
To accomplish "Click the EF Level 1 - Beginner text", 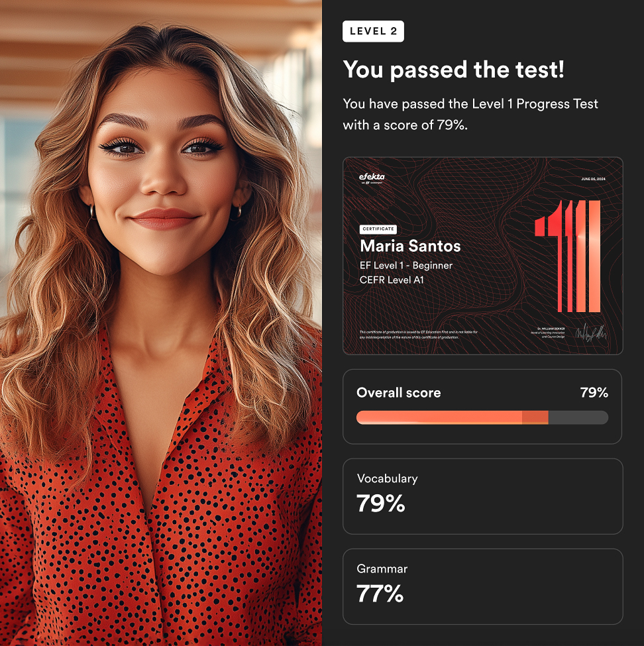I will [x=406, y=265].
